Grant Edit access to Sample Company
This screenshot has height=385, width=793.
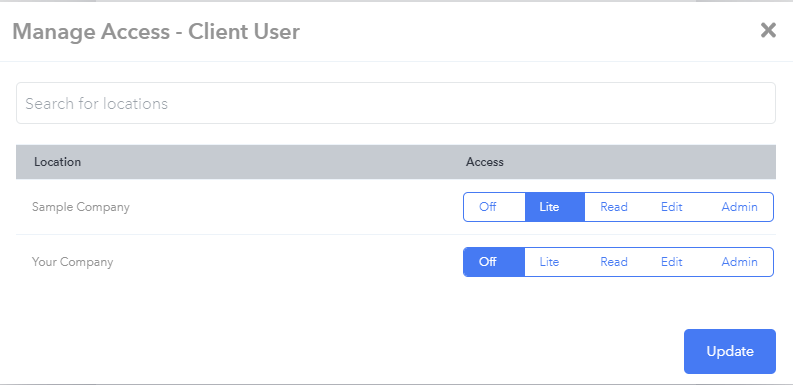click(x=672, y=207)
